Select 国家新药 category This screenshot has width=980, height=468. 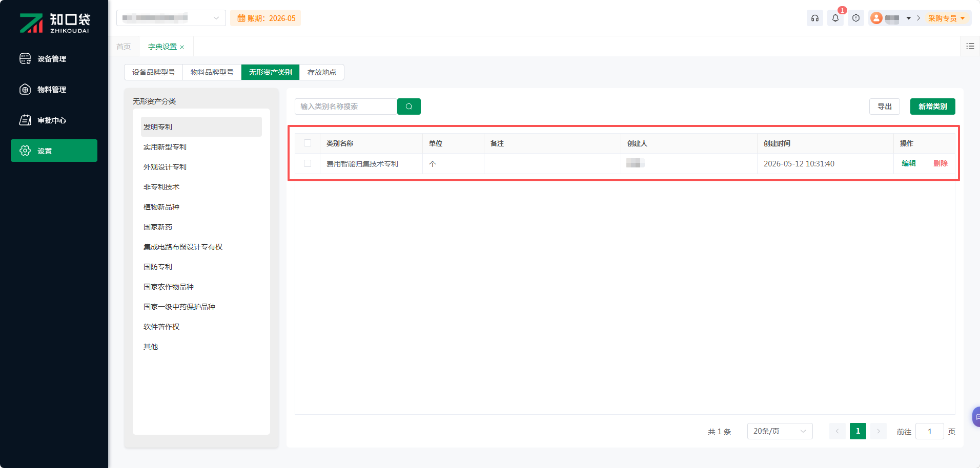(201, 227)
